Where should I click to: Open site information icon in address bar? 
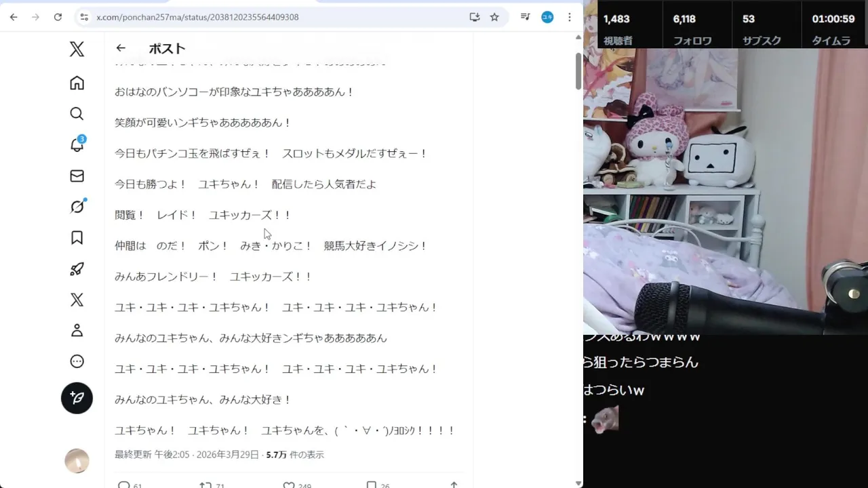tap(83, 17)
